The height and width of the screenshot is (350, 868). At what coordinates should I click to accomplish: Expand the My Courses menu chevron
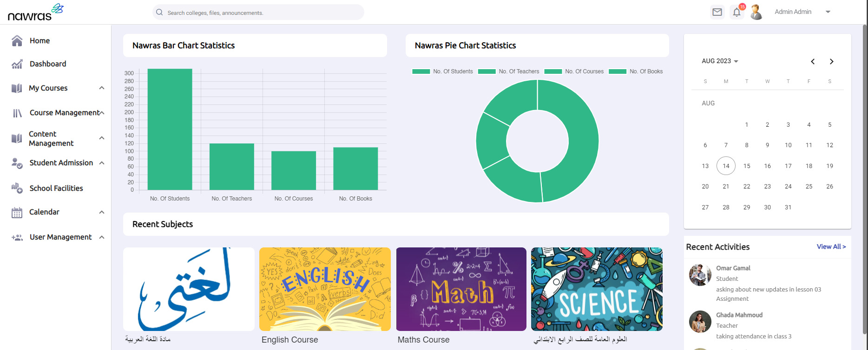pyautogui.click(x=102, y=88)
